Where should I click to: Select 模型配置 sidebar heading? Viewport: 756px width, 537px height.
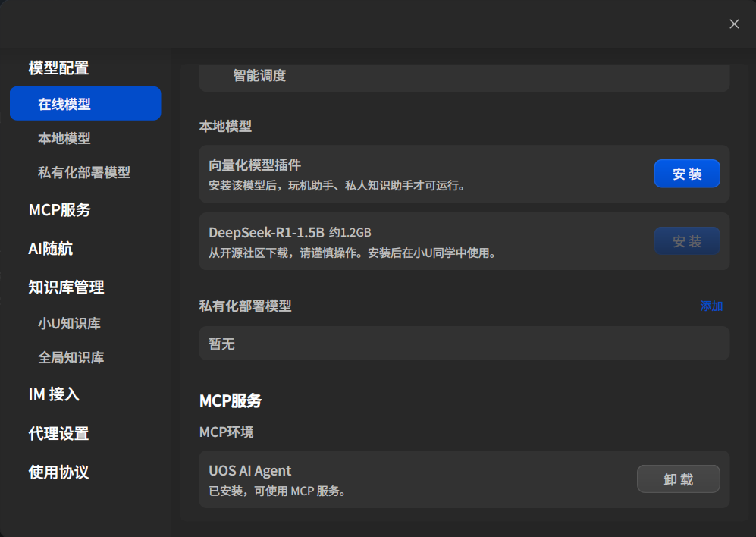pyautogui.click(x=59, y=68)
